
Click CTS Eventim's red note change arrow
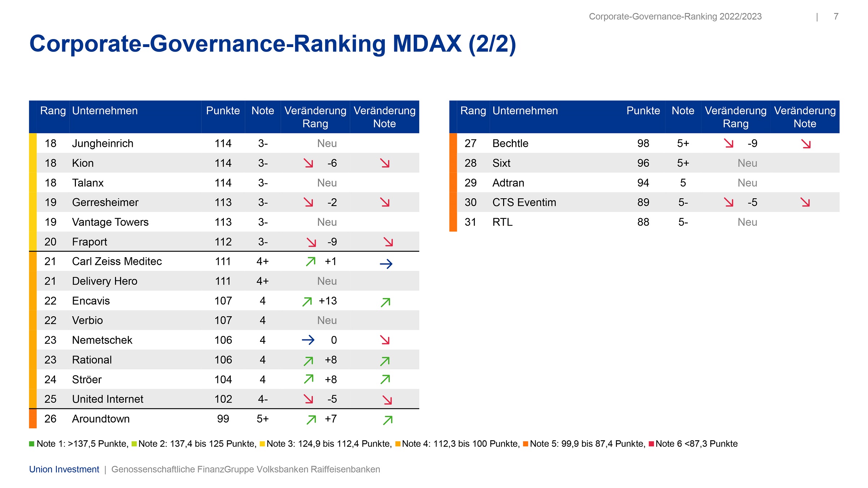click(x=805, y=202)
